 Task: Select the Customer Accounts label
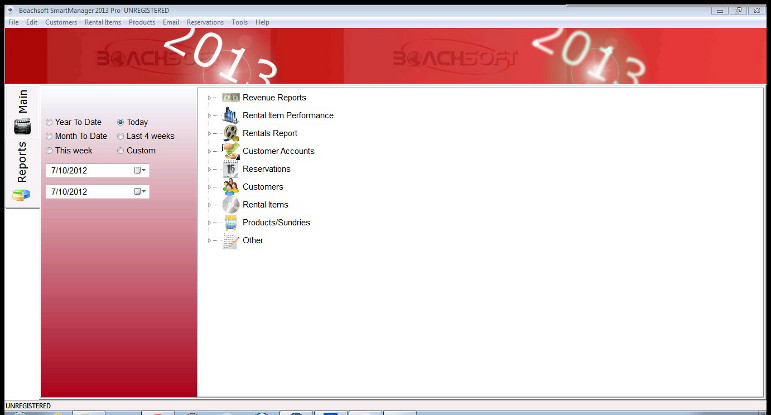point(278,151)
